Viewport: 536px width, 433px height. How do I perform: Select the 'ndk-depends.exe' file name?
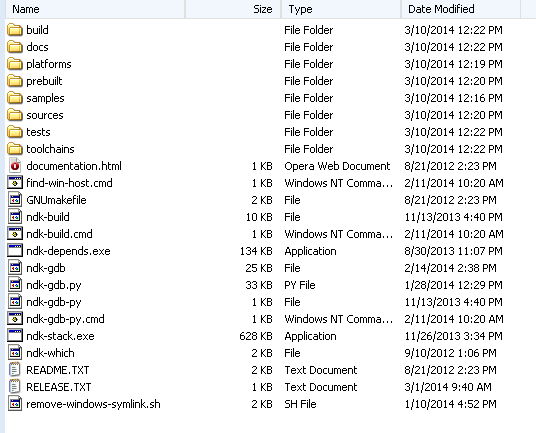pyautogui.click(x=68, y=251)
